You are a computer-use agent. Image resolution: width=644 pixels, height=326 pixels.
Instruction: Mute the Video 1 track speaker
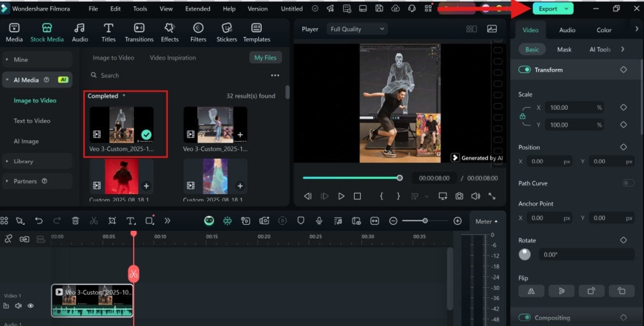click(19, 306)
